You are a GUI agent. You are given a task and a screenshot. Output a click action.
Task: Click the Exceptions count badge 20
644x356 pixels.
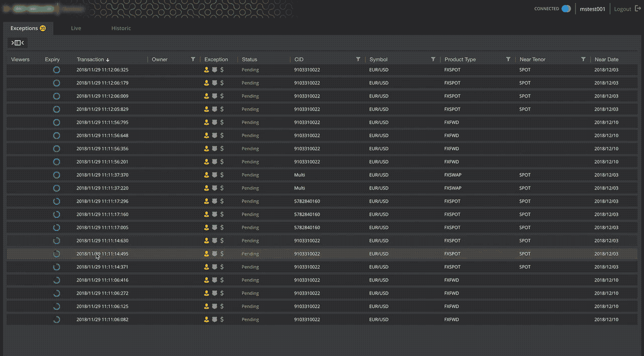(43, 28)
